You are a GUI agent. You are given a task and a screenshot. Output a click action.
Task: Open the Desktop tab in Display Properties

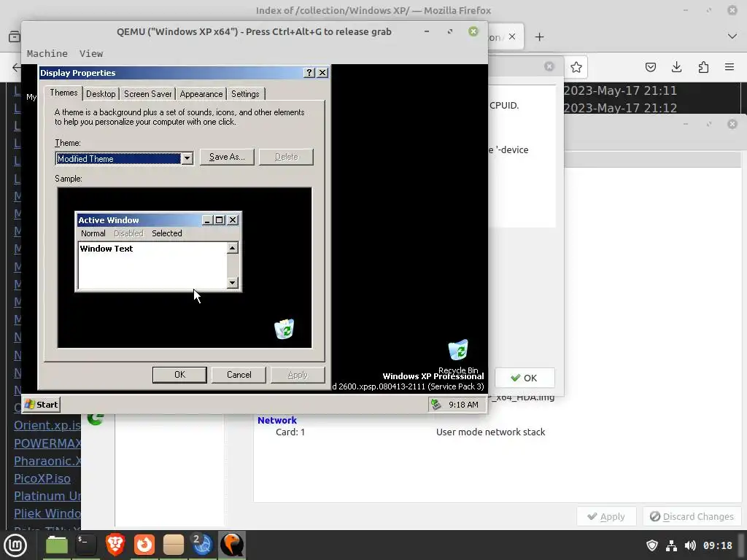101,94
